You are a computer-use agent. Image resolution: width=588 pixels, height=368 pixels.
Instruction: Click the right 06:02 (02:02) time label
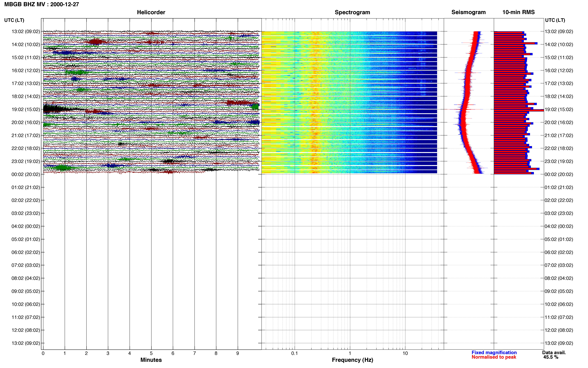[x=559, y=252]
